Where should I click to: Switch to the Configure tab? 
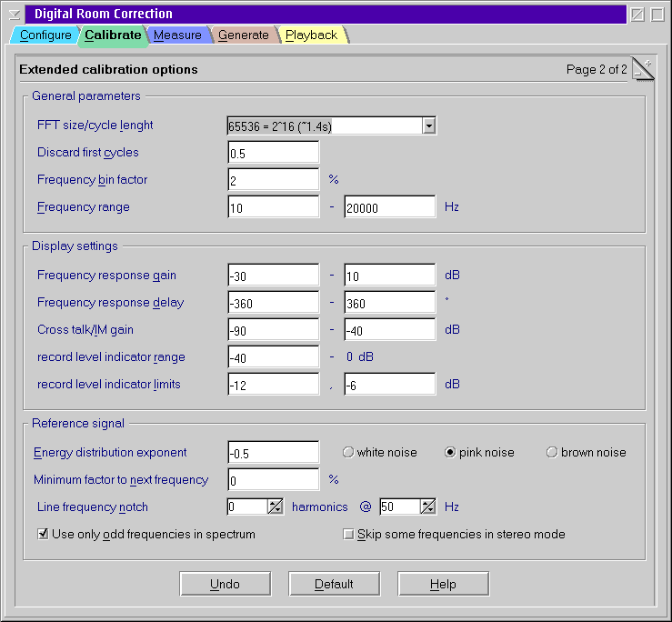pos(45,35)
